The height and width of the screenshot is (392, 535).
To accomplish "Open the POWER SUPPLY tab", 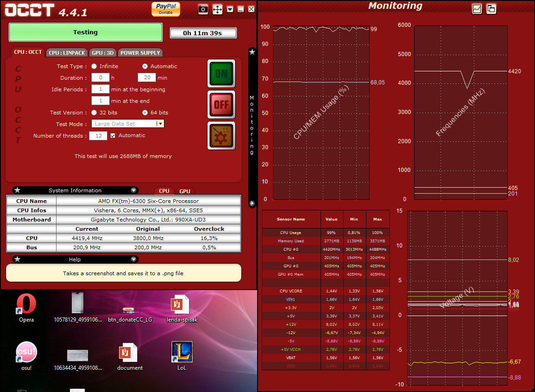I will [140, 53].
